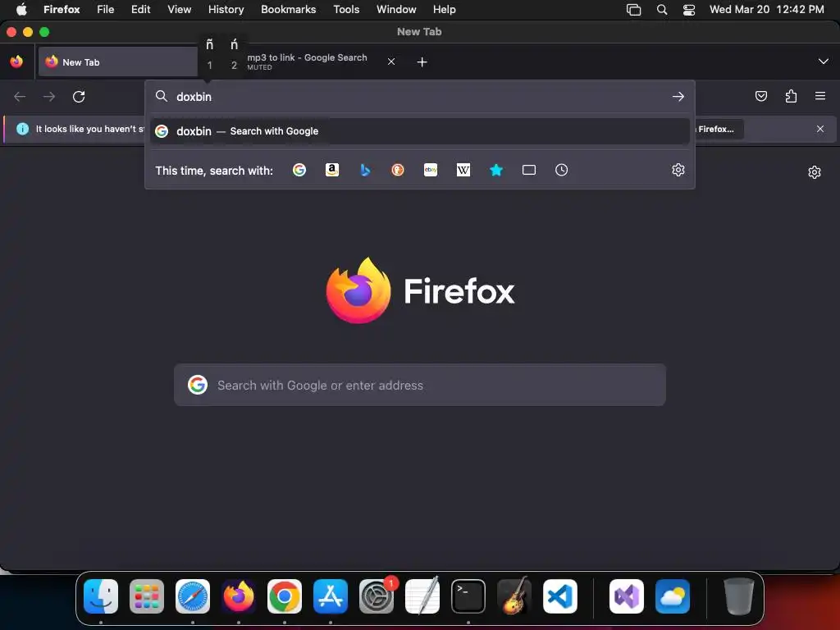Expand the list all tabs chevron
Viewport: 840px width, 630px height.
824,62
